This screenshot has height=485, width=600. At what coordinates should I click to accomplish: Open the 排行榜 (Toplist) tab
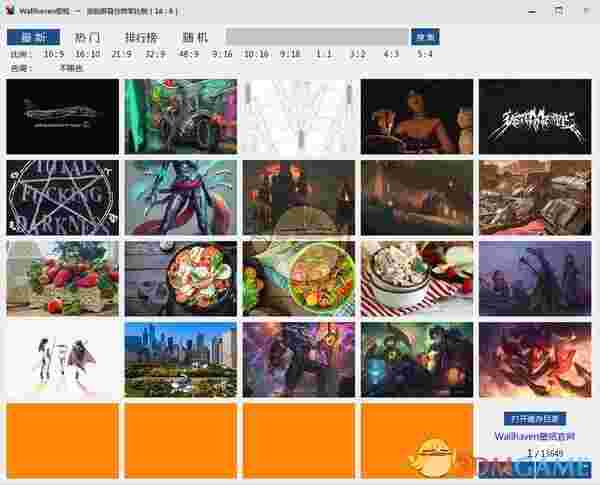pyautogui.click(x=142, y=37)
